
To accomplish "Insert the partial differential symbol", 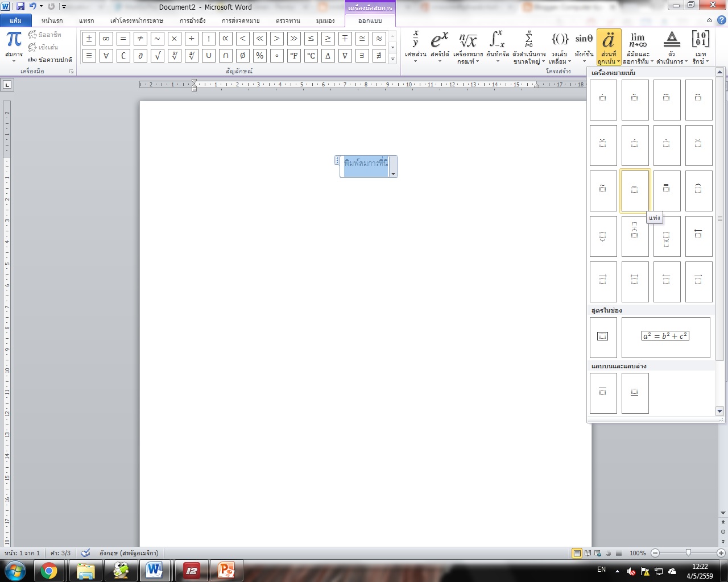I will (140, 56).
